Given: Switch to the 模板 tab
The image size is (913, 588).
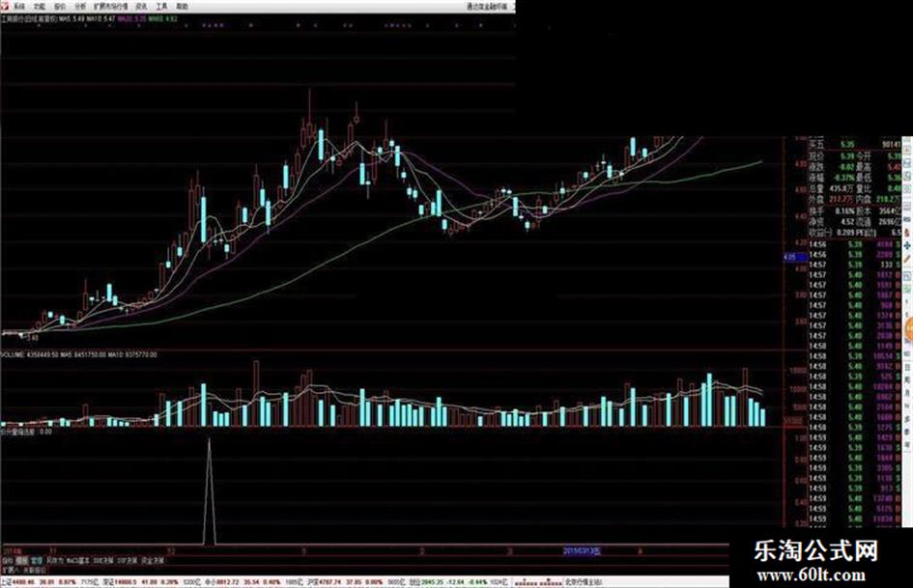Looking at the screenshot, I should 21,561.
